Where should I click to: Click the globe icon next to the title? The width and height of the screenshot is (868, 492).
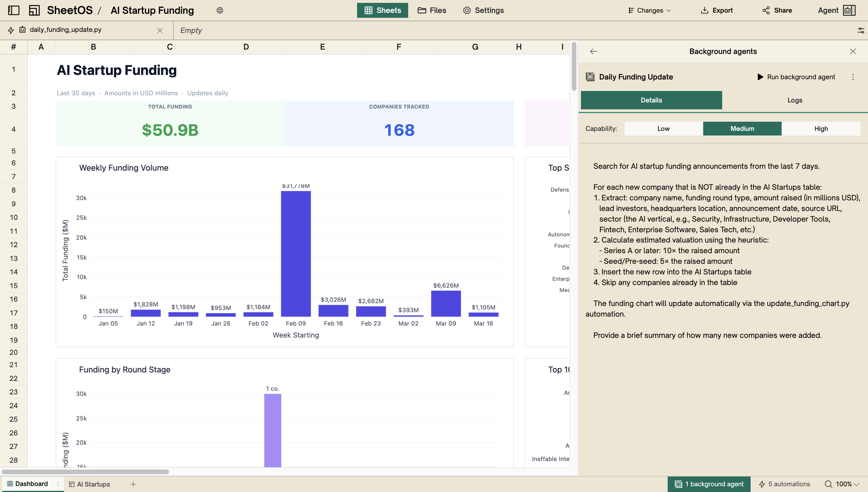(220, 10)
